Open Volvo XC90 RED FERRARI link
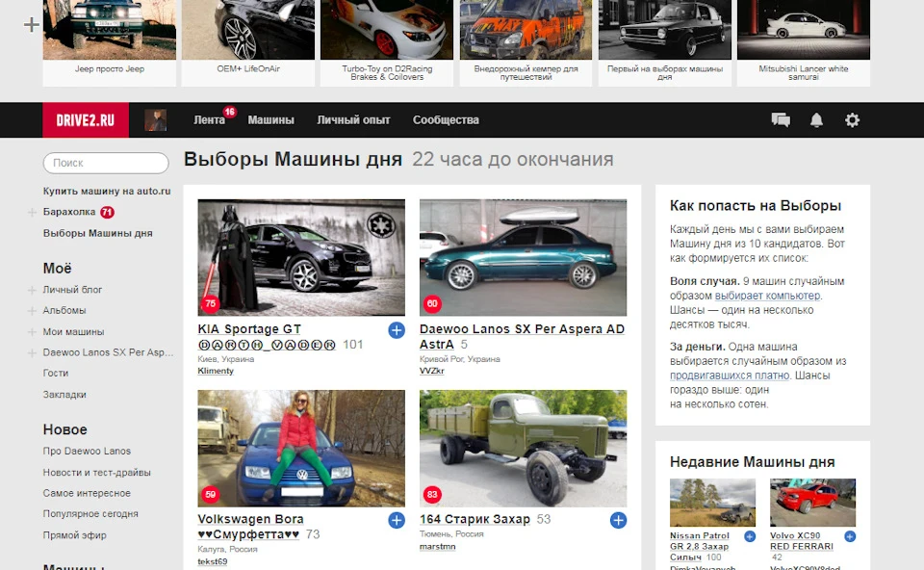 (x=802, y=541)
